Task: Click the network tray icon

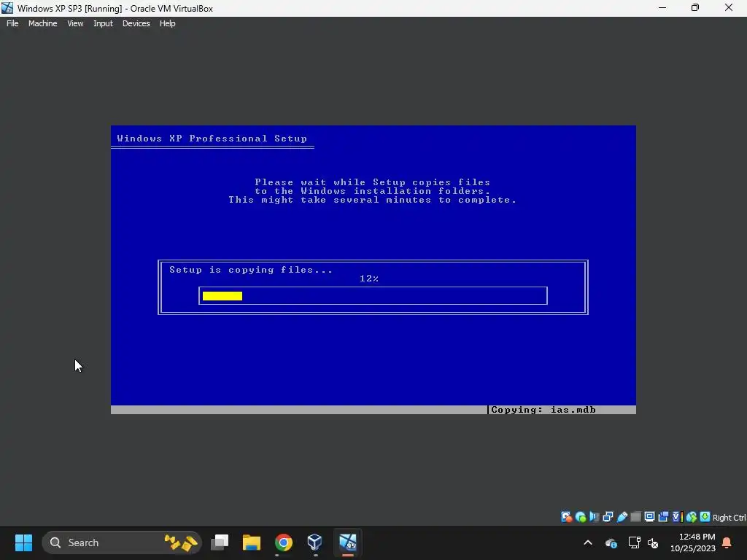Action: pyautogui.click(x=634, y=542)
